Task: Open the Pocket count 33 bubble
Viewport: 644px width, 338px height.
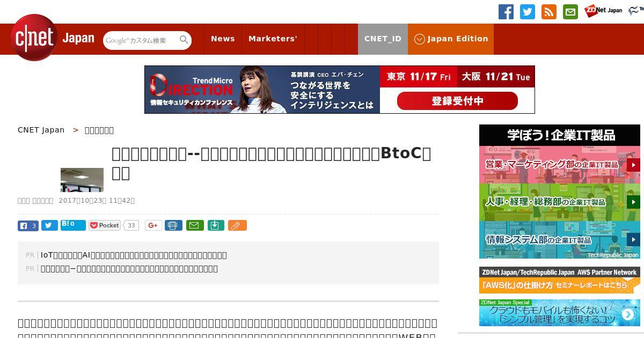Action: click(131, 225)
